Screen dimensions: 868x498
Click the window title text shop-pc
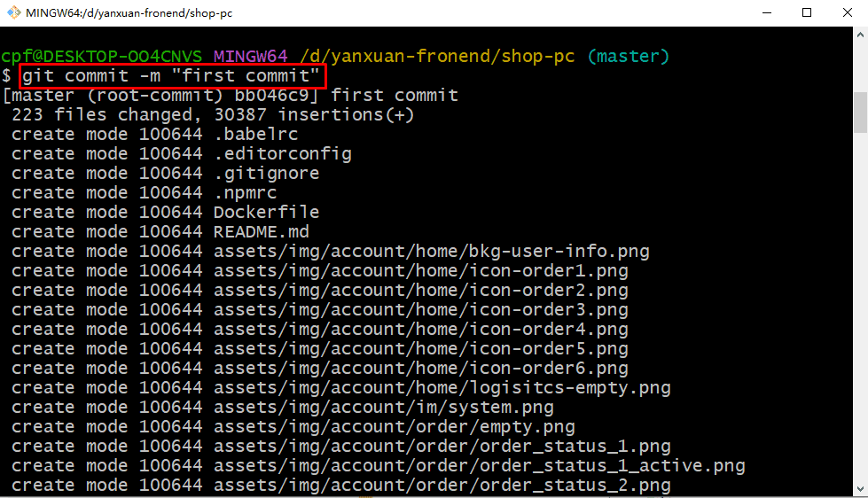pos(129,12)
